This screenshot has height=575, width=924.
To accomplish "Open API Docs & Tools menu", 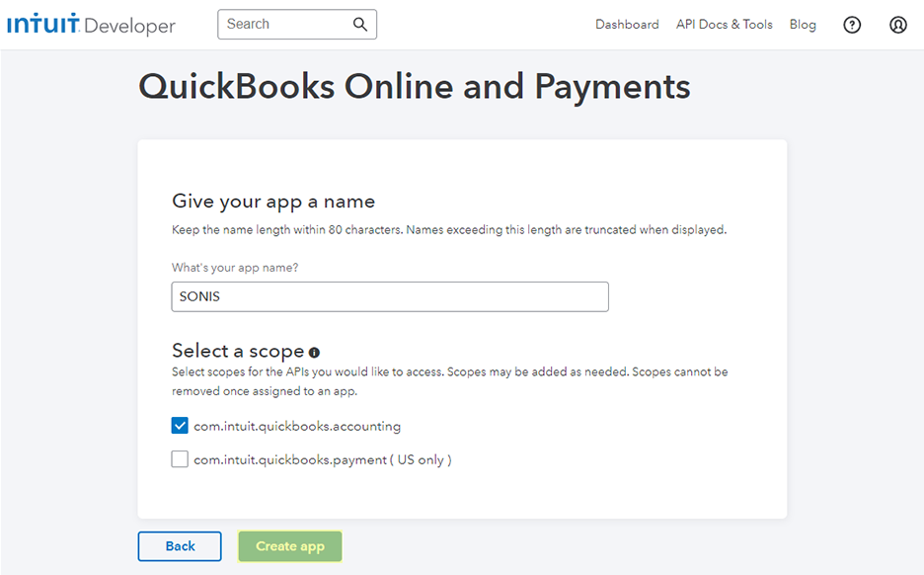I will coord(725,24).
